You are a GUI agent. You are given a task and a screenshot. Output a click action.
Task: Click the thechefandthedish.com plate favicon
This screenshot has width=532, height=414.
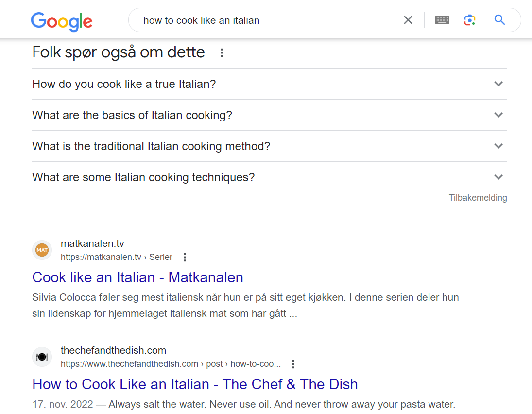[x=42, y=357]
